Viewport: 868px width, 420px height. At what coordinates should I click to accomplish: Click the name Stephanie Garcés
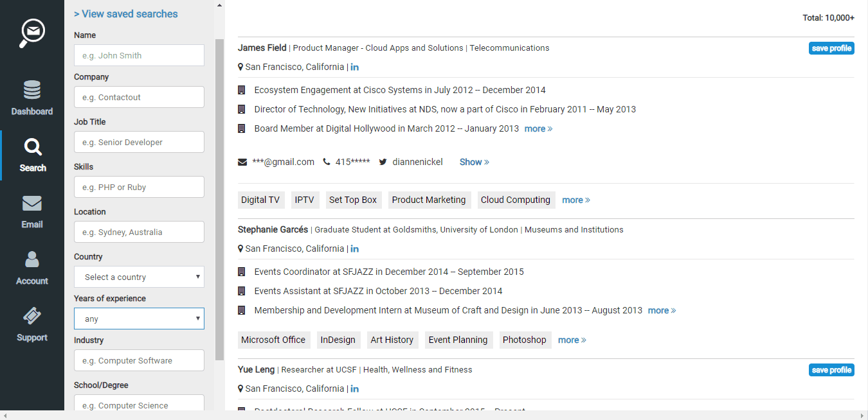(273, 229)
